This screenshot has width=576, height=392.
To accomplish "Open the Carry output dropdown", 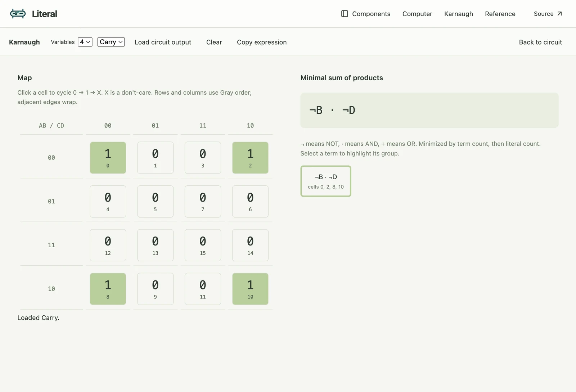I will coord(111,42).
